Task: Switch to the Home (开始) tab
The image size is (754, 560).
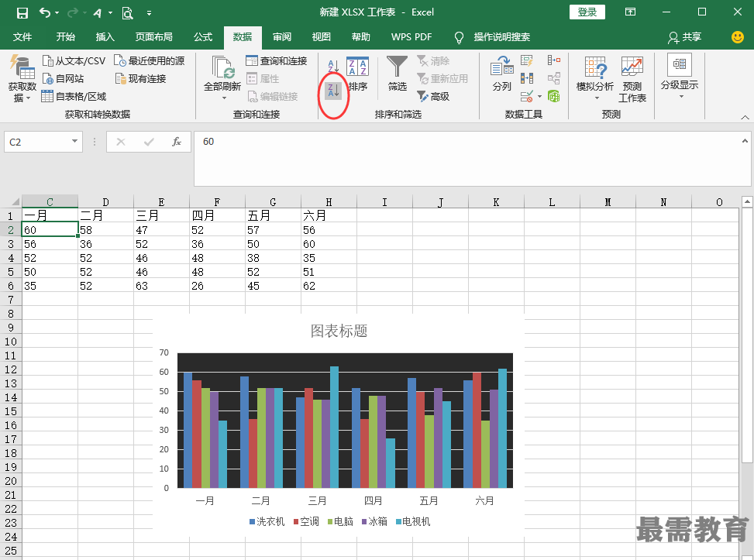Action: click(x=65, y=37)
